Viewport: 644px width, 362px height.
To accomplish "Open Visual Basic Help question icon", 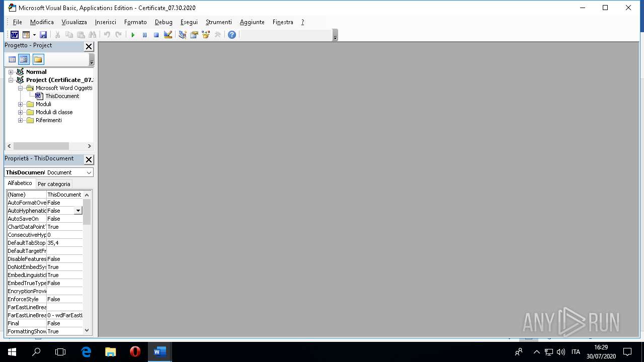I will [231, 35].
